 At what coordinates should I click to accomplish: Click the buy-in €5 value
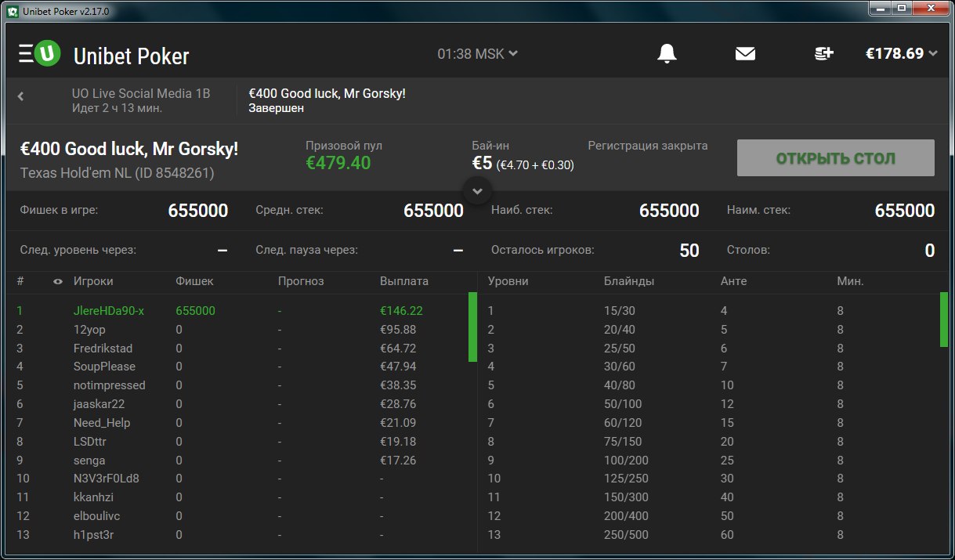482,163
